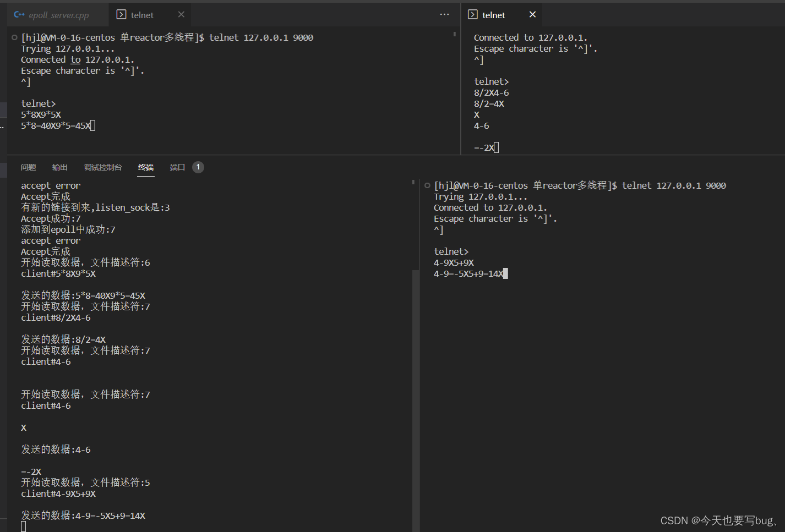Click the '4-9X5+9X' input line in bottom-right terminal

pyautogui.click(x=454, y=262)
